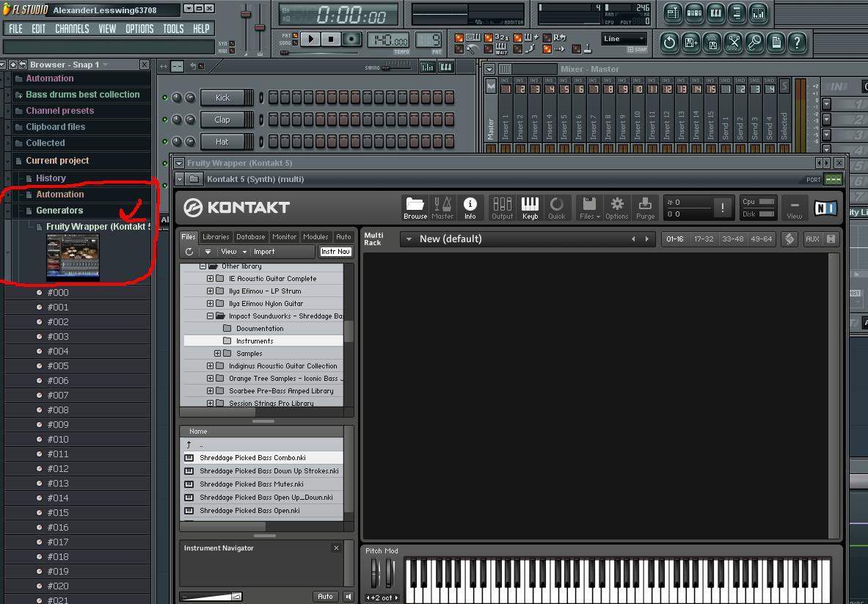
Task: Open FILE menu
Action: point(15,29)
